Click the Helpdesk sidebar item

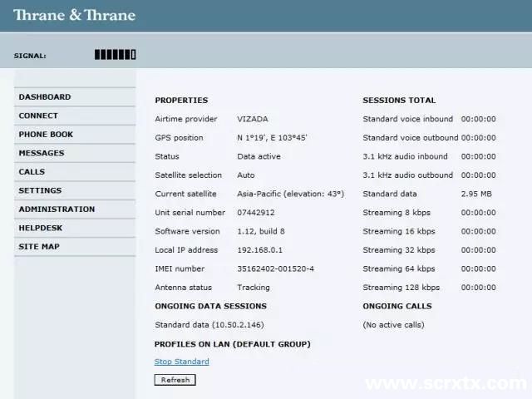[x=41, y=228]
